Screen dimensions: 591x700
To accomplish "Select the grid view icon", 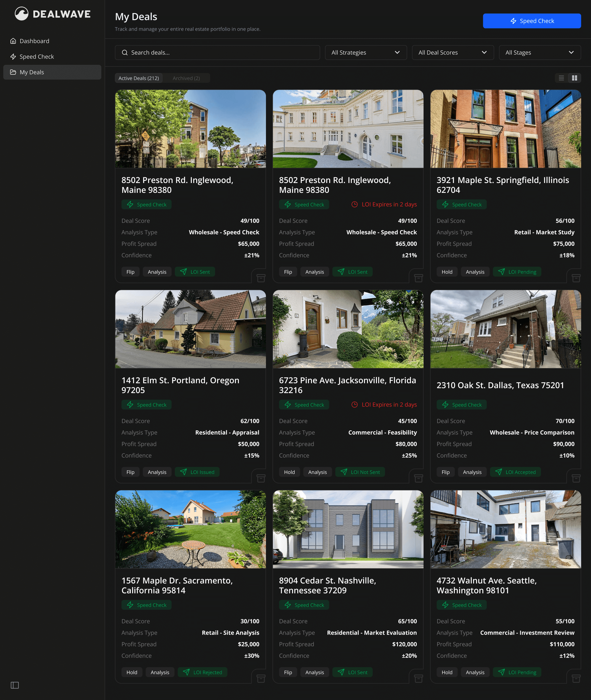I will pos(575,78).
